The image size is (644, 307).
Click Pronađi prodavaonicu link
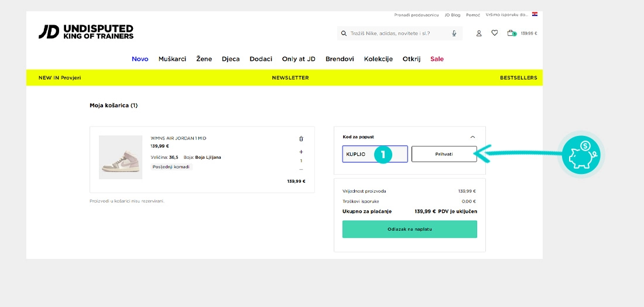tap(416, 15)
